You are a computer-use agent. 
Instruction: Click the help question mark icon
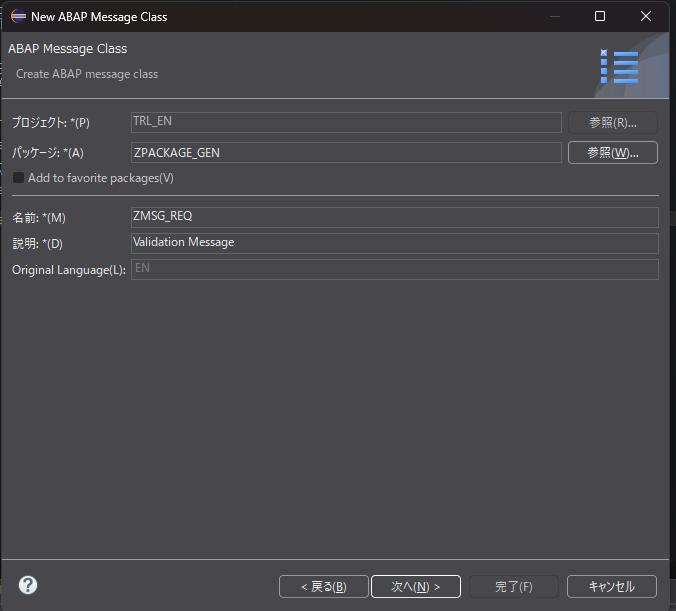28,585
